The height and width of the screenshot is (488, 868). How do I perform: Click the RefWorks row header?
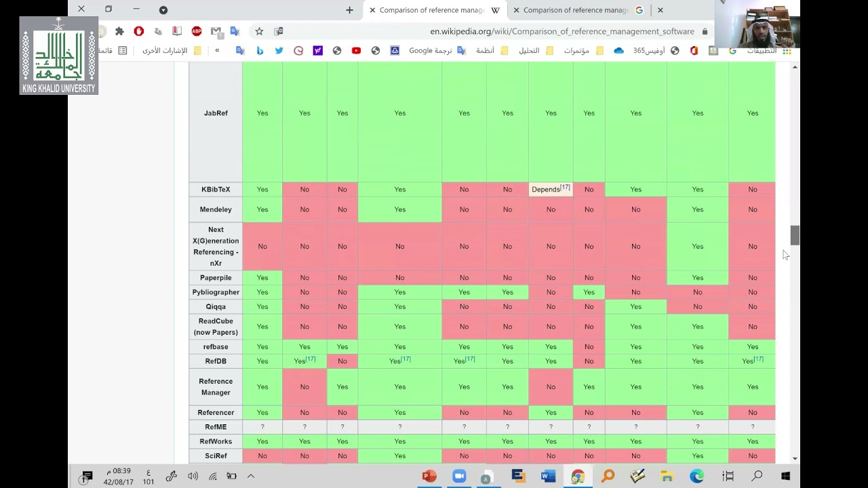[x=216, y=441]
